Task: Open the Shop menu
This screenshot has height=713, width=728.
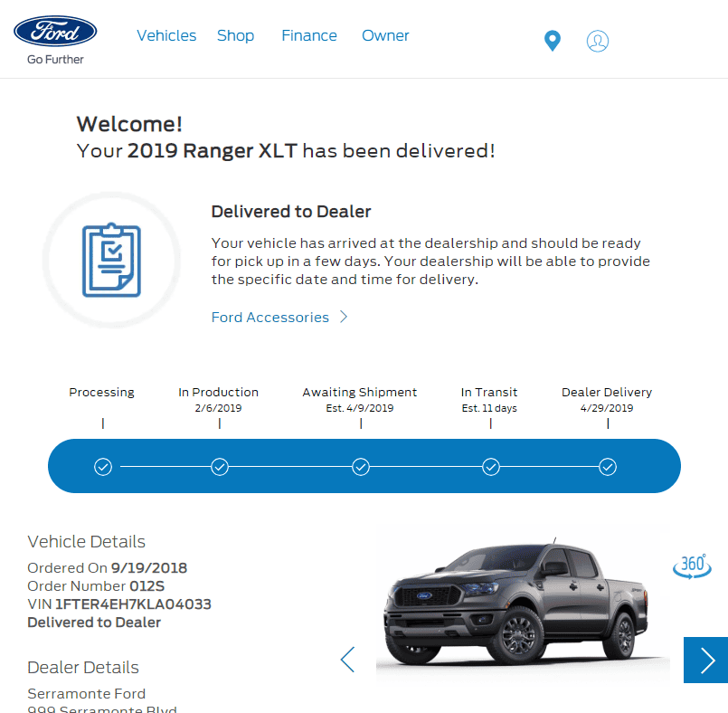Action: [235, 36]
